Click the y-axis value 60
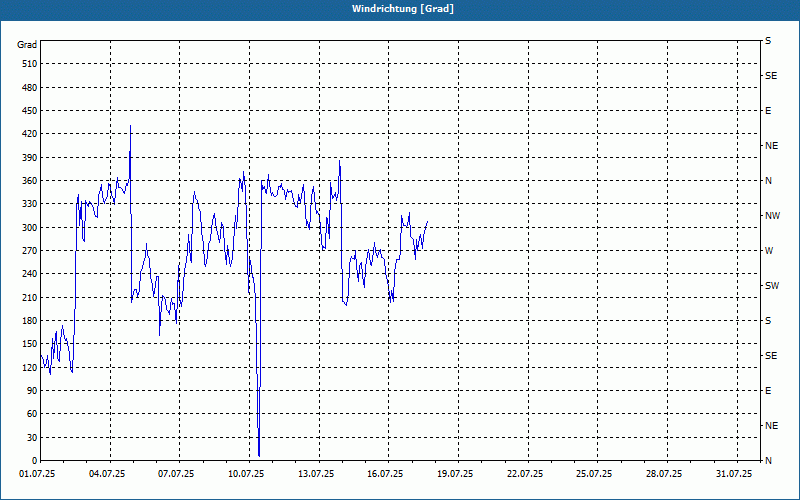 (x=32, y=414)
